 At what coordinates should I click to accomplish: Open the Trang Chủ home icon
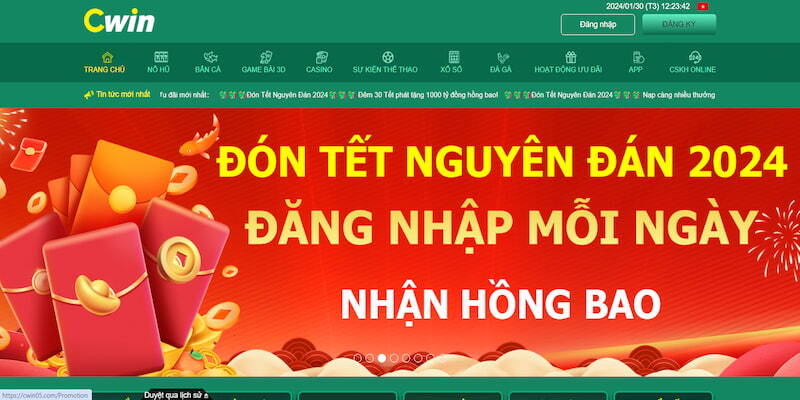click(107, 57)
